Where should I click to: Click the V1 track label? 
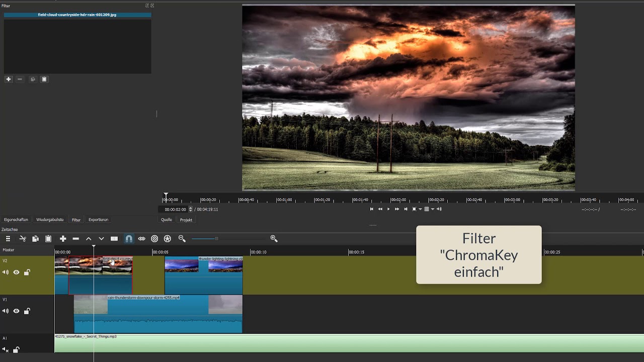pyautogui.click(x=5, y=300)
